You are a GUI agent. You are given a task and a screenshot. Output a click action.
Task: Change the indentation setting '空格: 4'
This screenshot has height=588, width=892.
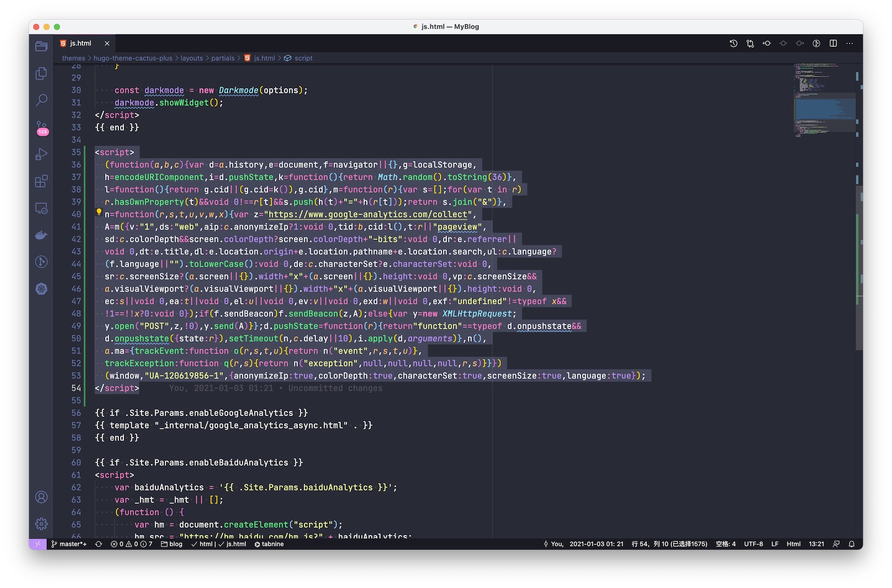725,544
